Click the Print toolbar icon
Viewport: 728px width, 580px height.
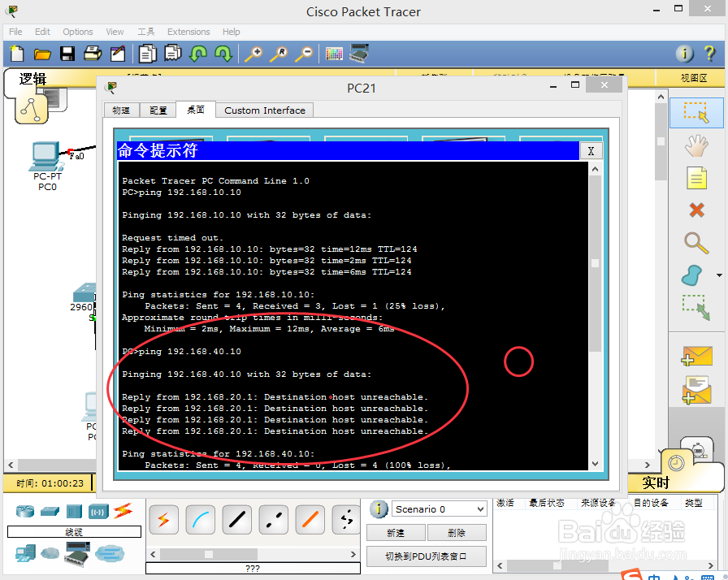[x=93, y=54]
